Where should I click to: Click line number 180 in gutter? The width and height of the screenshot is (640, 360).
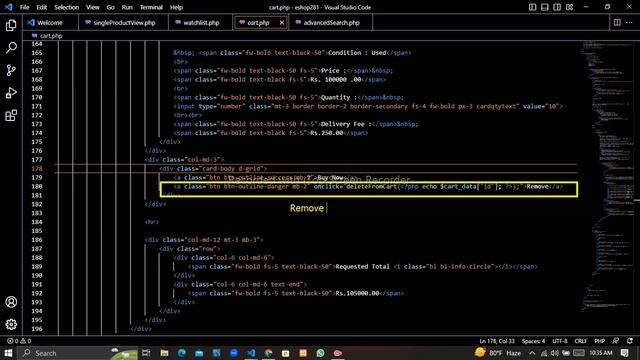[x=37, y=186]
